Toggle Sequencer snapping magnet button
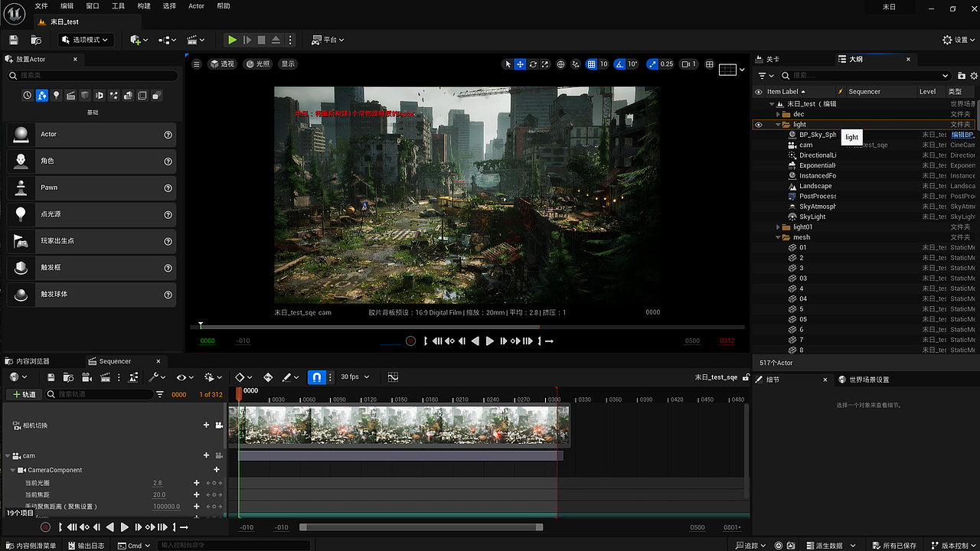The height and width of the screenshot is (551, 980). coord(317,377)
